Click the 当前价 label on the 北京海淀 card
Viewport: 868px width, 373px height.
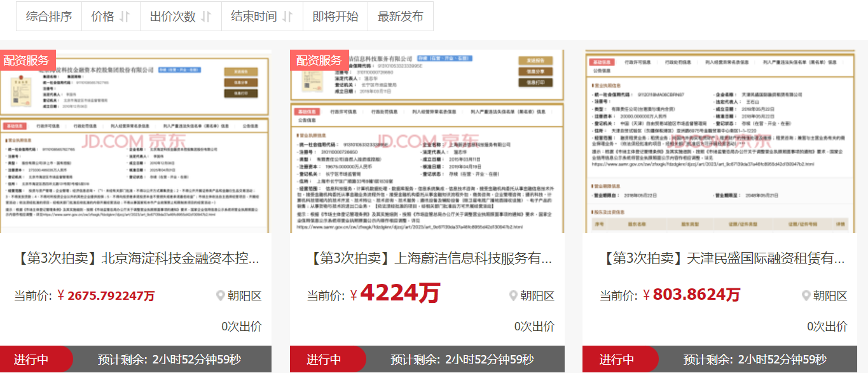tap(34, 296)
